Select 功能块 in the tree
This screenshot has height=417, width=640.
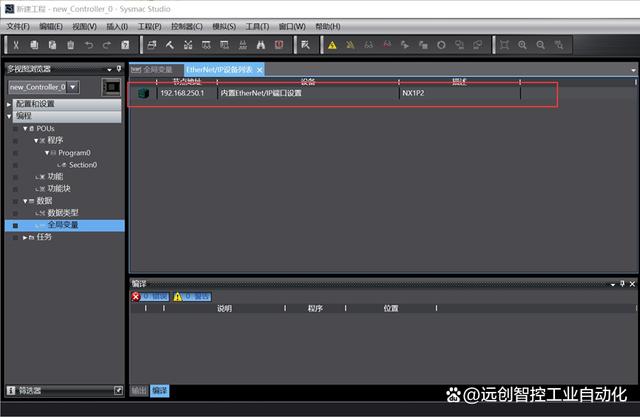(x=59, y=189)
